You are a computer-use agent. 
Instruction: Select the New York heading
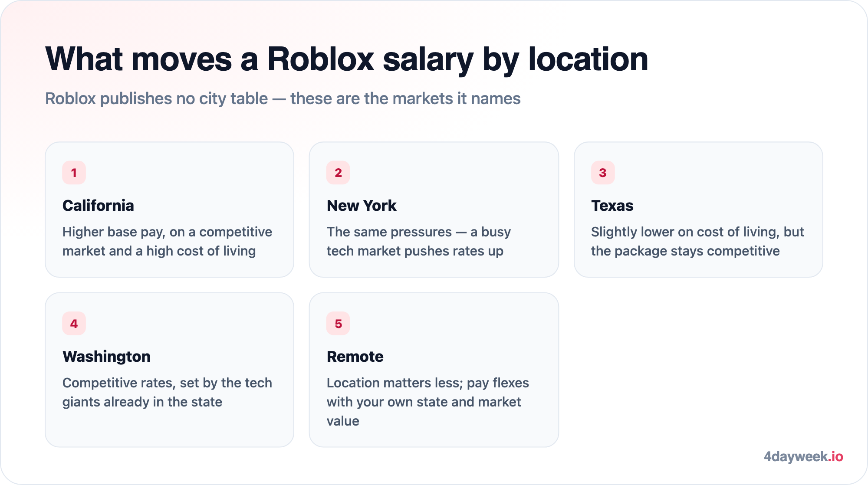362,206
